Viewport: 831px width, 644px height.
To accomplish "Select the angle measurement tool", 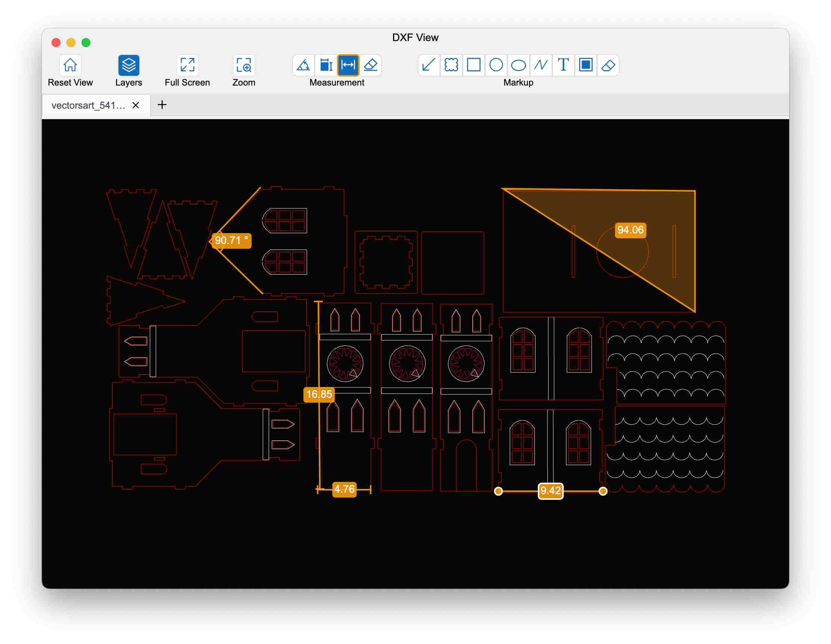I will pyautogui.click(x=304, y=65).
